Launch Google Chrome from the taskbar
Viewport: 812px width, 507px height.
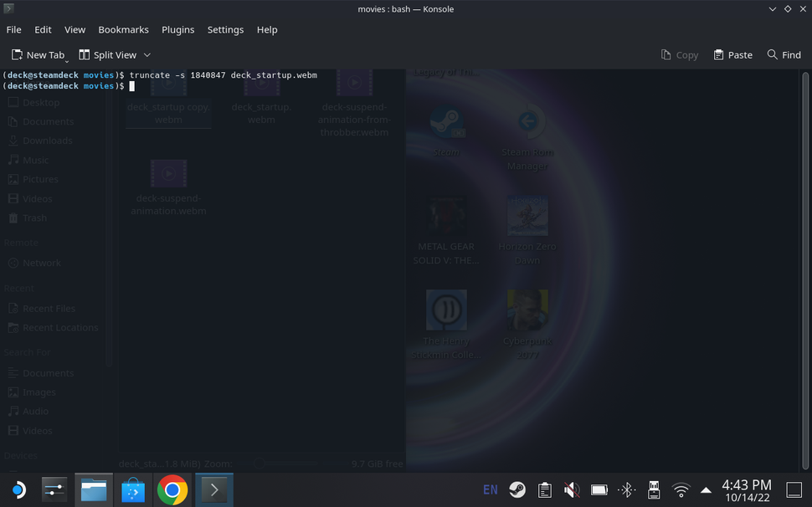tap(172, 489)
